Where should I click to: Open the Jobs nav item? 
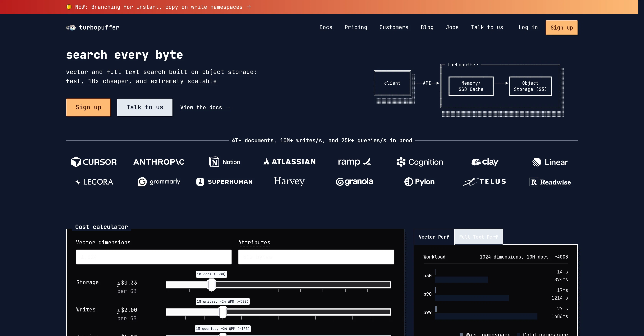point(452,27)
